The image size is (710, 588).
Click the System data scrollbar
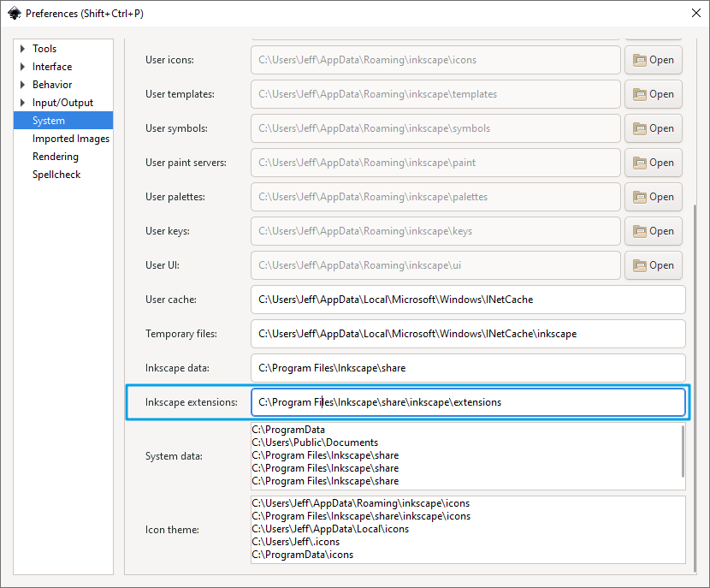pyautogui.click(x=683, y=452)
